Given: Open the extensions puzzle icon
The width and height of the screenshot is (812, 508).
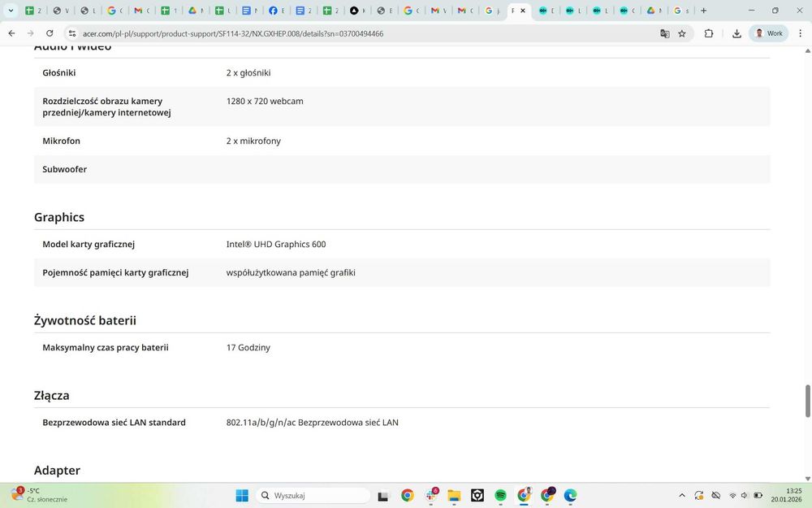Looking at the screenshot, I should tap(709, 33).
